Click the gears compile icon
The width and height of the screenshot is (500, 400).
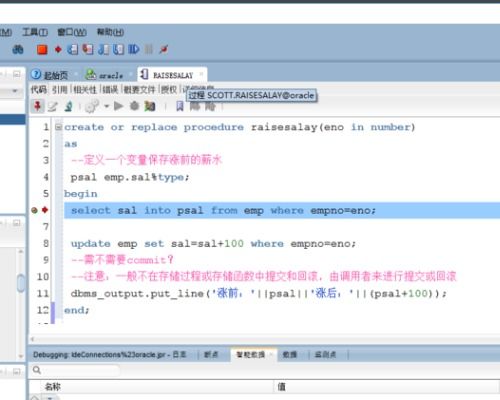point(92,106)
